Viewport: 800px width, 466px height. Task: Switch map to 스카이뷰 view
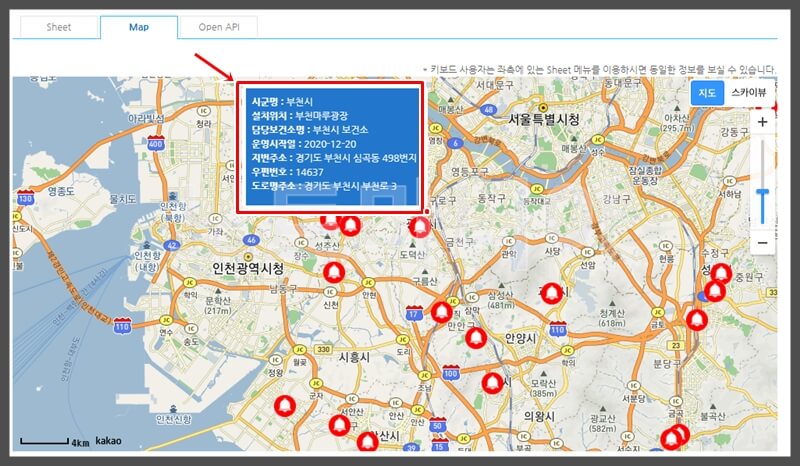click(x=749, y=93)
